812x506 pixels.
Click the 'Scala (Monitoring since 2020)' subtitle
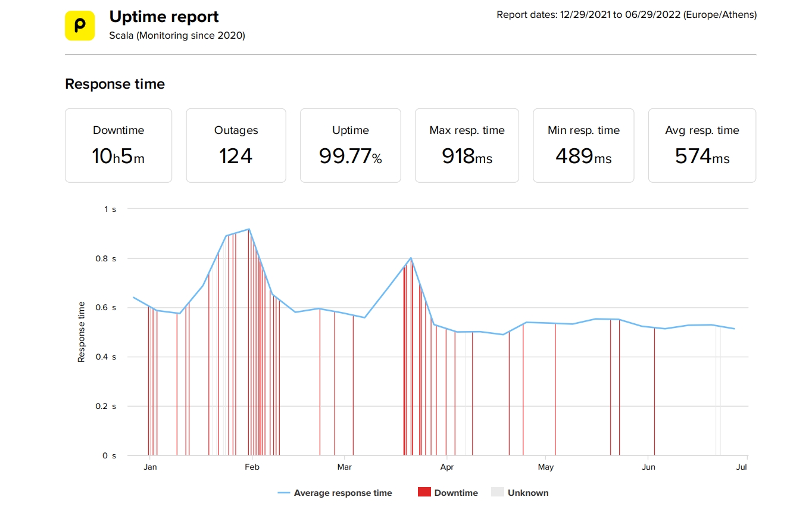(177, 35)
